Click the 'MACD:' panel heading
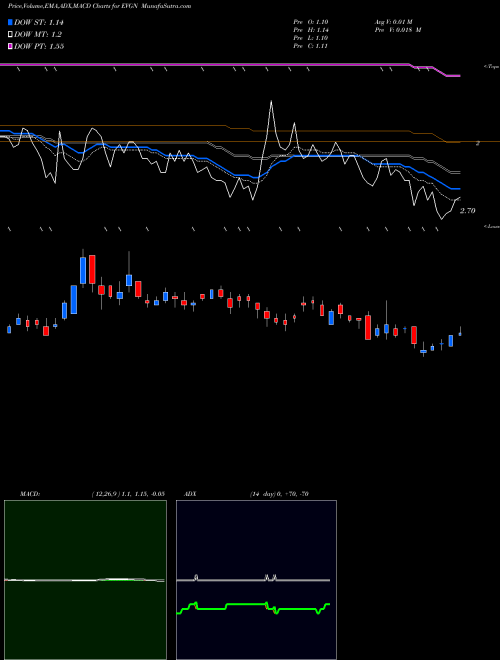Viewport: 500px width, 660px height. pos(30,494)
